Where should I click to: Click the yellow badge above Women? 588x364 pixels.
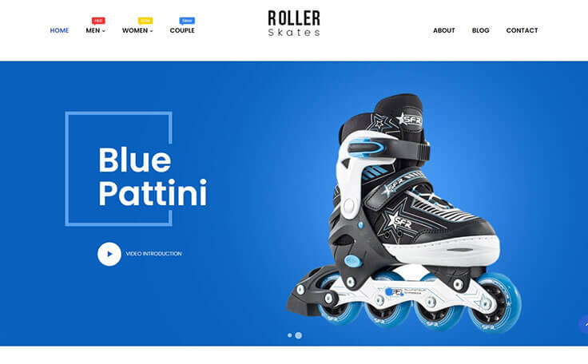(x=145, y=21)
